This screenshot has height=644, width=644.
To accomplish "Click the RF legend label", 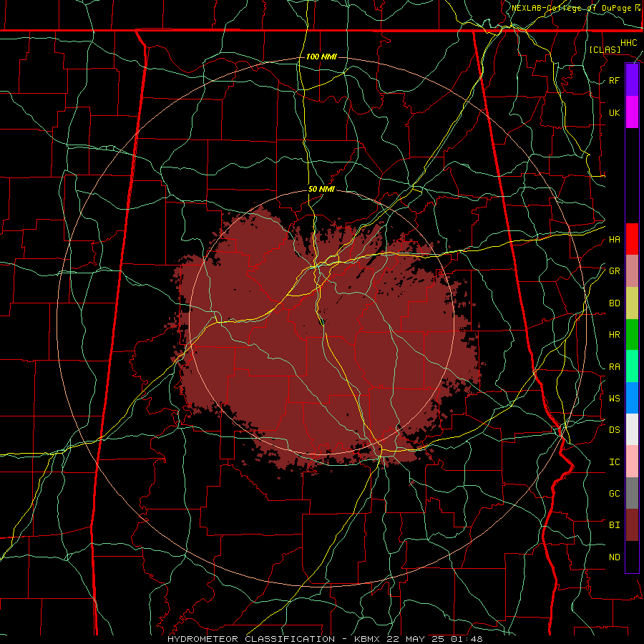I will click(614, 80).
